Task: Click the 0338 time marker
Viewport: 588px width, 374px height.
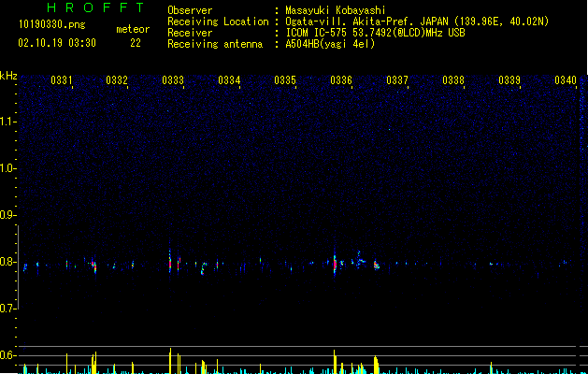Action: [x=453, y=80]
